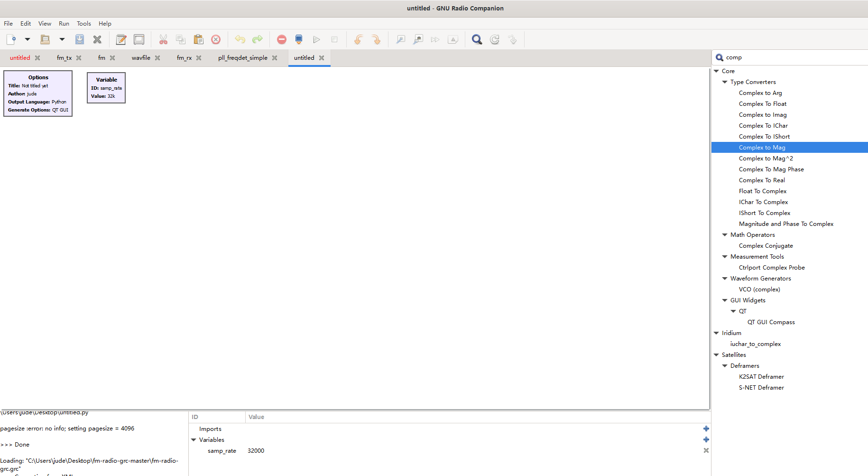Image resolution: width=868 pixels, height=476 pixels.
Task: Switch to the pll_freqdet_simple tab
Action: pyautogui.click(x=243, y=57)
